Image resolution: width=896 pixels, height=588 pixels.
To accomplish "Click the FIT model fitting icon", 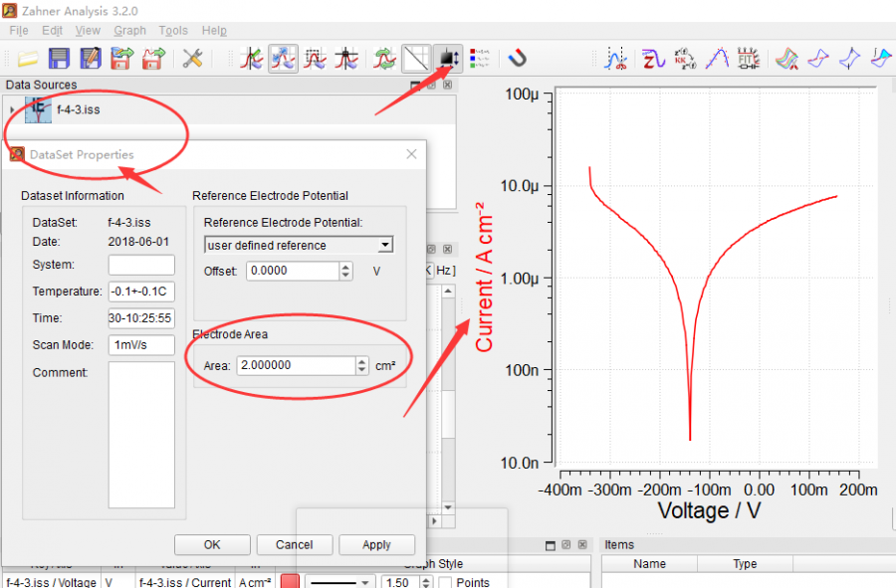I will click(x=748, y=58).
